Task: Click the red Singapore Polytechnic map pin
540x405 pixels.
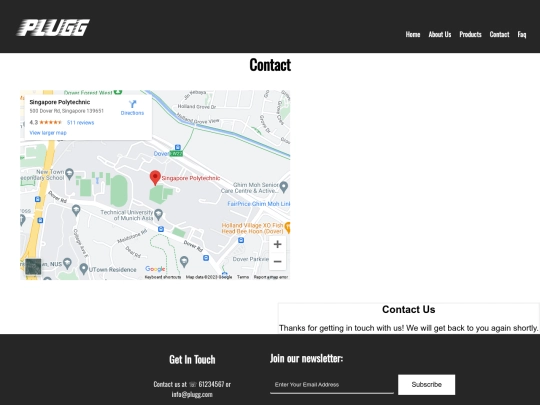Action: 155,177
